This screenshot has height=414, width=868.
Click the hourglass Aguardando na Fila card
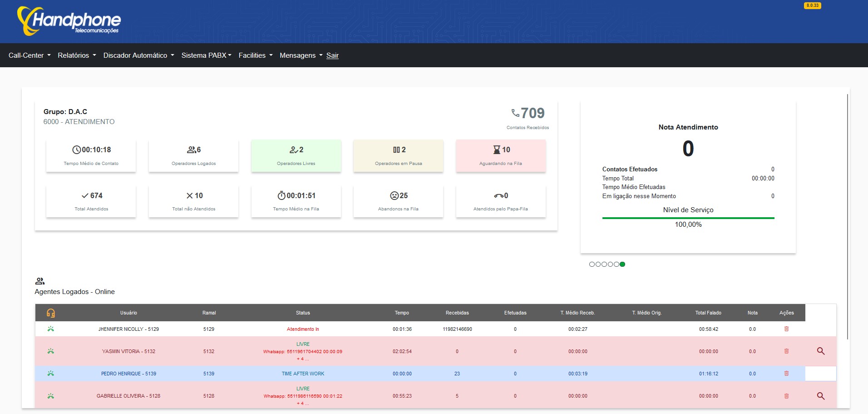click(501, 155)
